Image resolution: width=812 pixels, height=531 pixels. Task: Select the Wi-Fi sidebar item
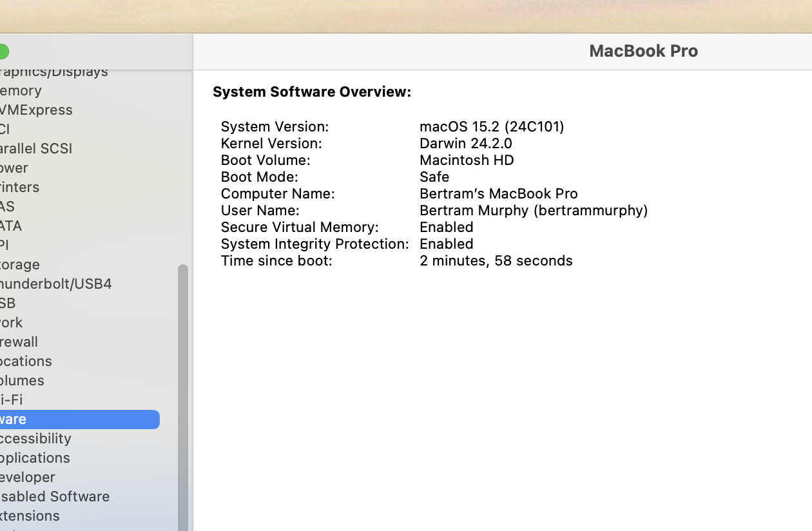click(12, 400)
